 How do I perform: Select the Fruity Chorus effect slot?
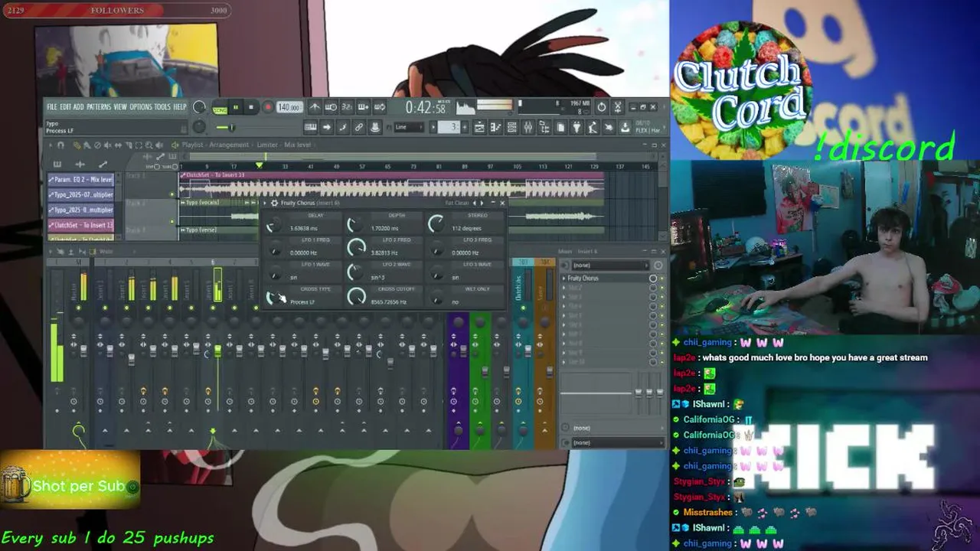pos(605,279)
